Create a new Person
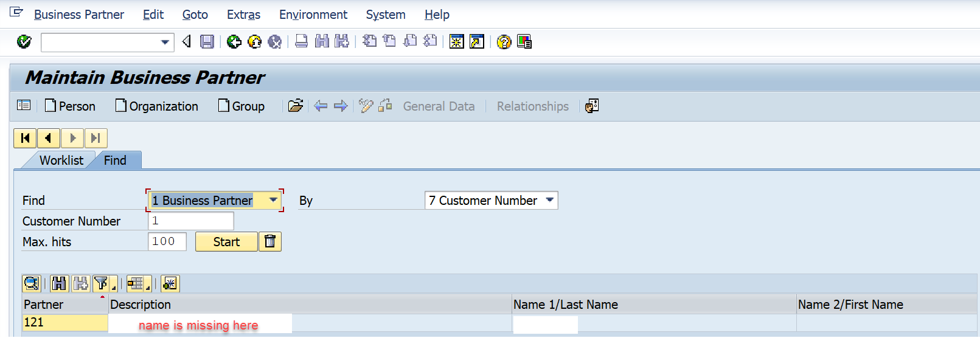The image size is (980, 338). pyautogui.click(x=71, y=106)
